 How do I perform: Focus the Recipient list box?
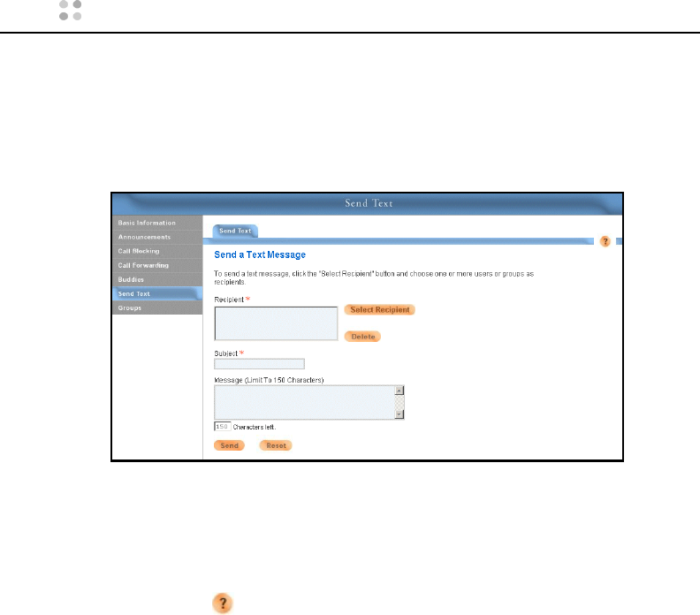coord(276,323)
